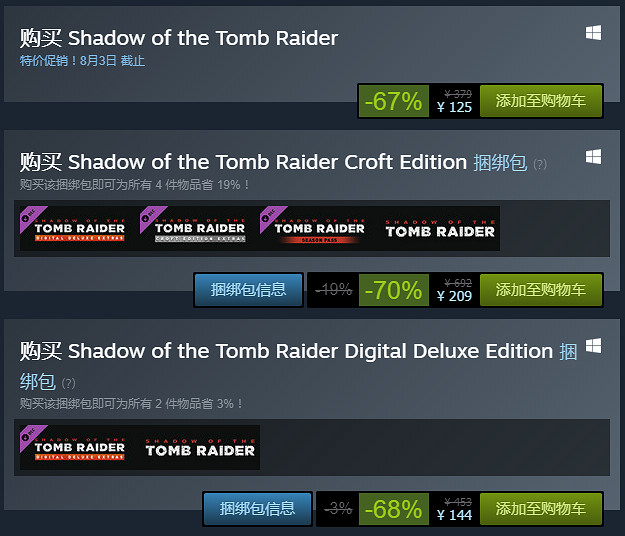Screen dimensions: 625x536
Task: Add ¥125 Shadow of the Tomb Raider to cart
Action: pyautogui.click(x=541, y=100)
